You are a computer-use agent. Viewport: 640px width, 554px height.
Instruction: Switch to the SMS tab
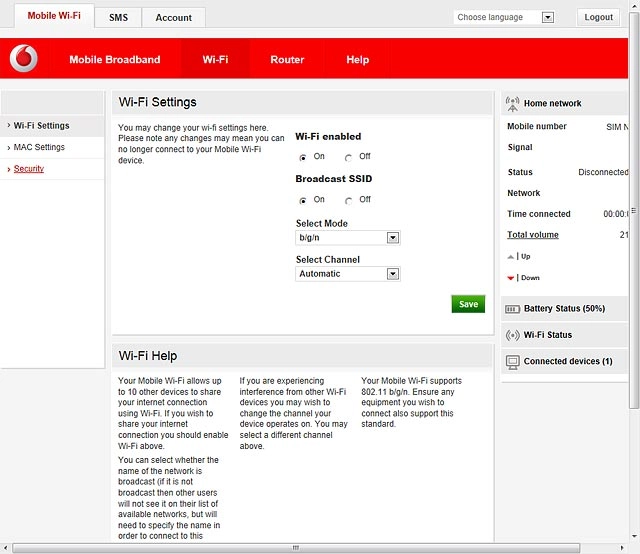[118, 18]
